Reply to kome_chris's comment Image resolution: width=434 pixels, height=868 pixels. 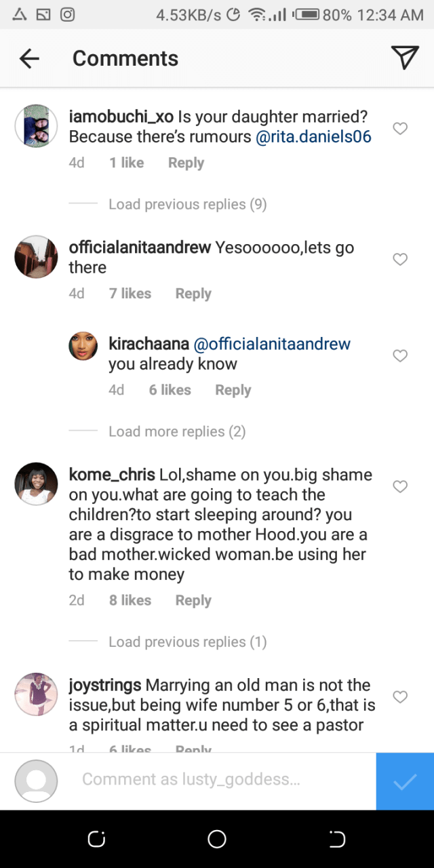pyautogui.click(x=193, y=600)
